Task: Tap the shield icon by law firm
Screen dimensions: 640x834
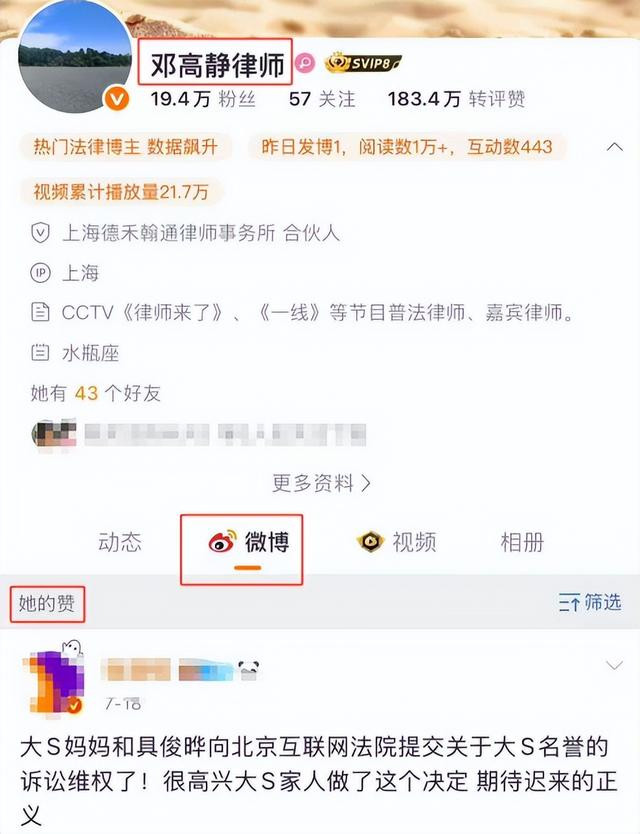Action: tap(40, 233)
